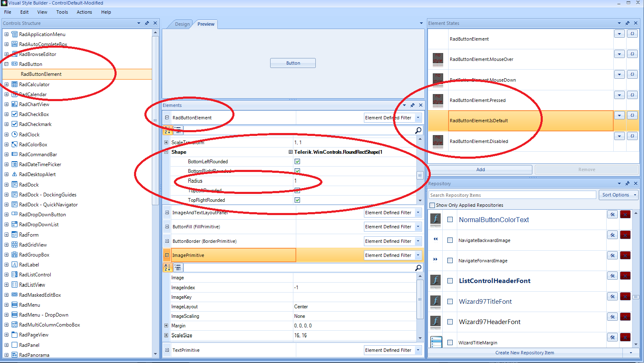Edit the NormalButtonColorText repository item via tools icon

coord(612,214)
